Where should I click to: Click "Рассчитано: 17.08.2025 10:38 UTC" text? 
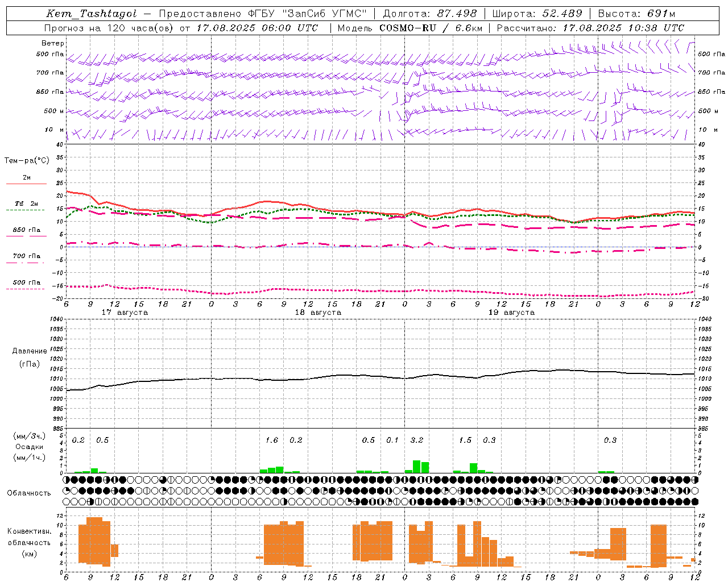tap(590, 28)
